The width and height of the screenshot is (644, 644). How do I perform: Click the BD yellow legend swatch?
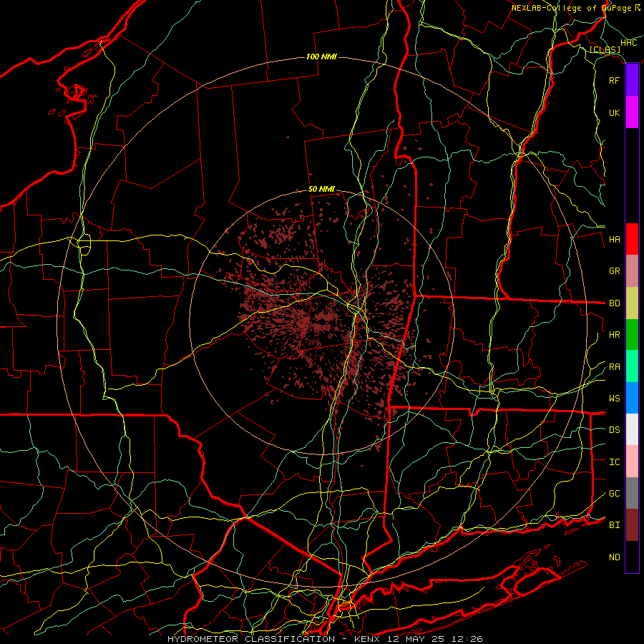pyautogui.click(x=632, y=303)
